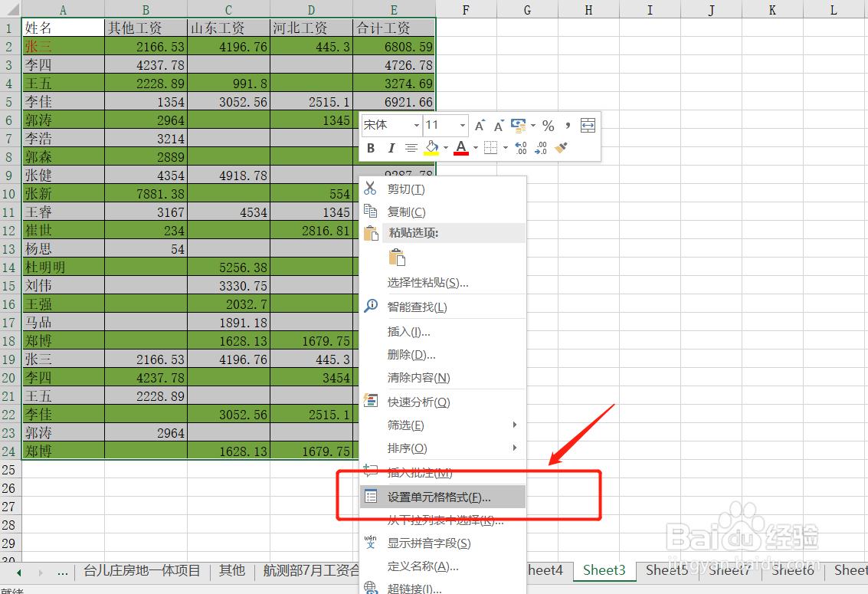The width and height of the screenshot is (868, 594).
Task: Expand the 筛选(E) submenu arrow
Action: coord(514,425)
